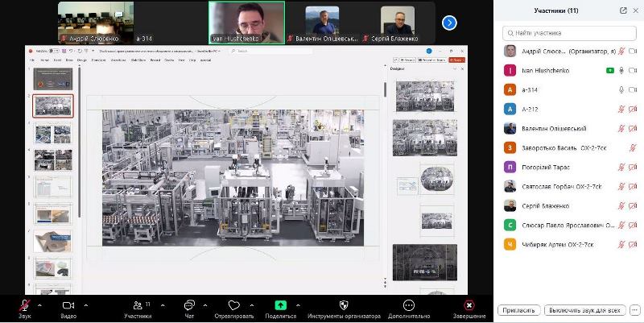Open Design tab in shared PowerPoint
This screenshot has height=323, width=644.
pyautogui.click(x=82, y=60)
